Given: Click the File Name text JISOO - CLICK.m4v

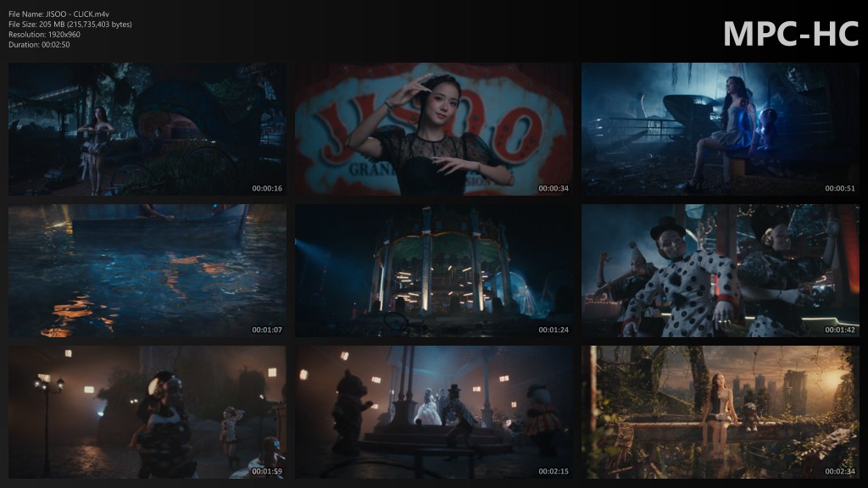Looking at the screenshot, I should 58,14.
